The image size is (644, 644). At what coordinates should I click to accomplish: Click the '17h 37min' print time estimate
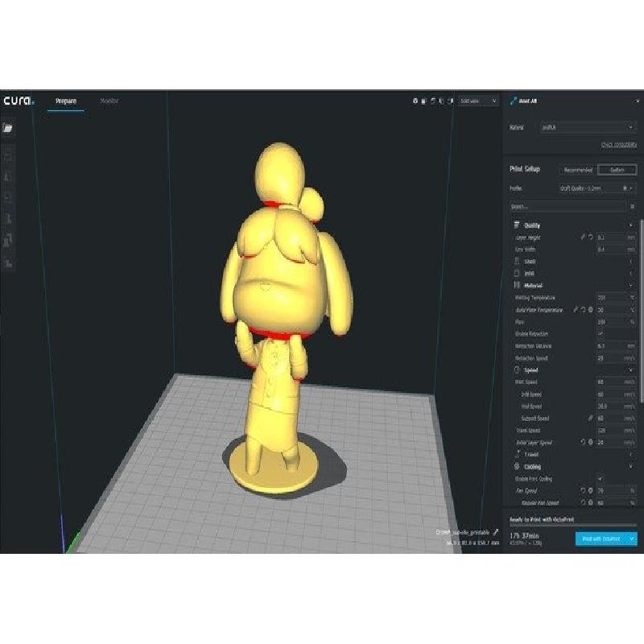tap(525, 535)
